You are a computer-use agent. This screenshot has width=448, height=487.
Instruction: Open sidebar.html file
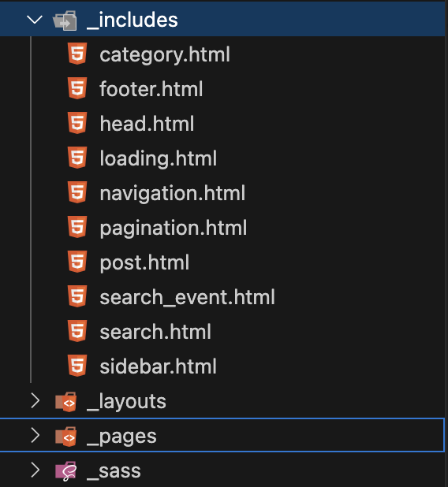(158, 366)
